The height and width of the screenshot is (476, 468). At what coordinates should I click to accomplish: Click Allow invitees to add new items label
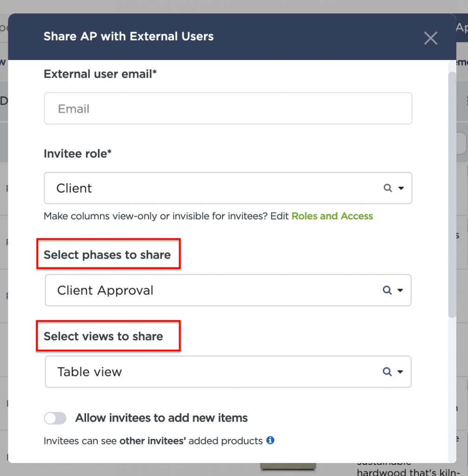(161, 418)
